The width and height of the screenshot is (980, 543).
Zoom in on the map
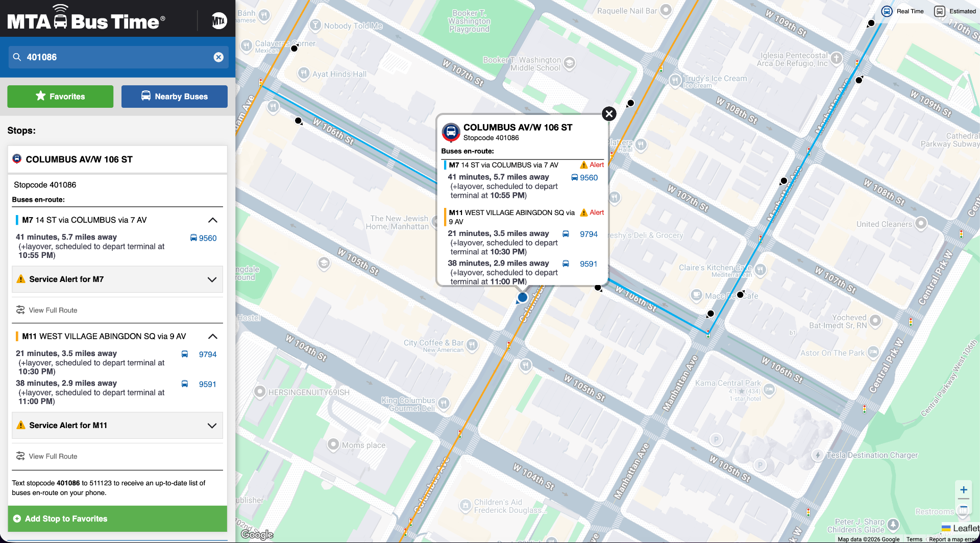964,490
